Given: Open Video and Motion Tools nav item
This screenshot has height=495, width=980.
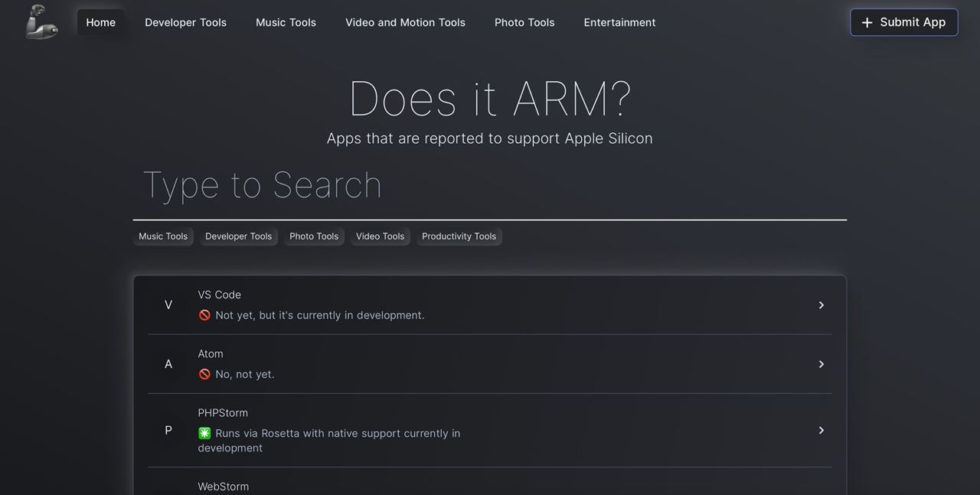Looking at the screenshot, I should (x=405, y=22).
